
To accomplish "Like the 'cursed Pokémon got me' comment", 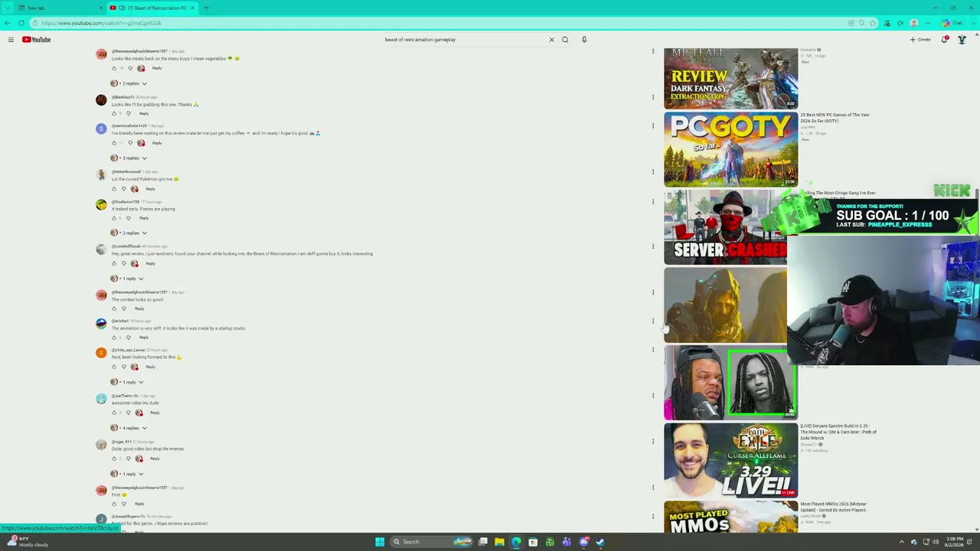I will tap(115, 189).
